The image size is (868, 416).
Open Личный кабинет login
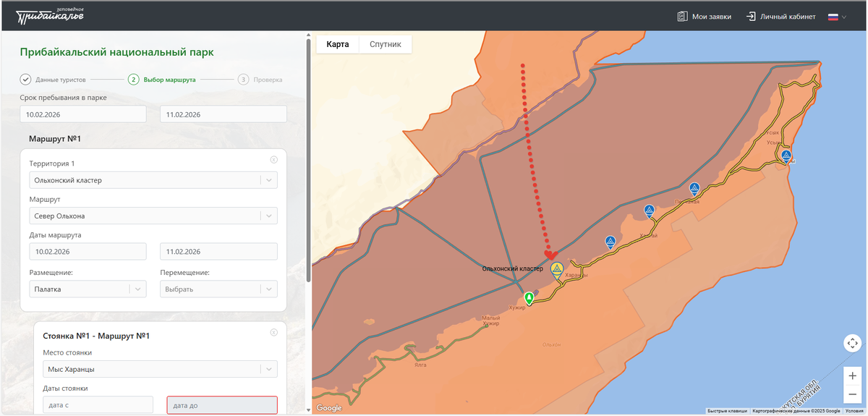tap(780, 16)
